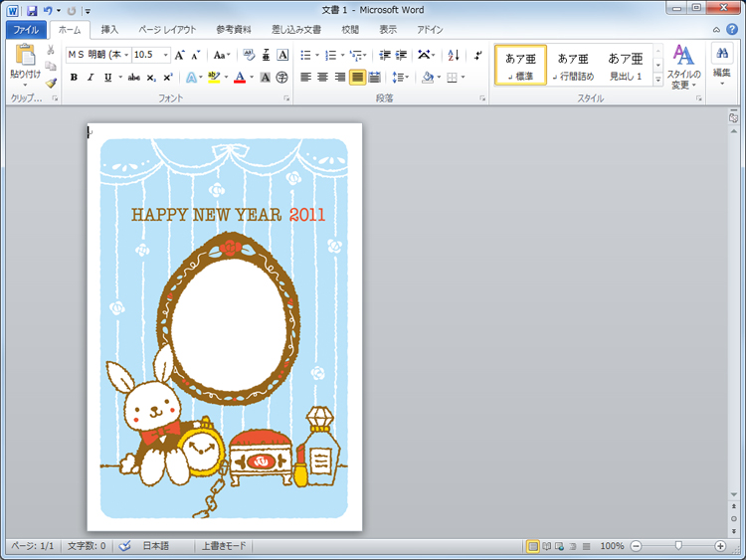Click the phonetic guide ruby icon
Screen dimensions: 746x560
[266, 55]
